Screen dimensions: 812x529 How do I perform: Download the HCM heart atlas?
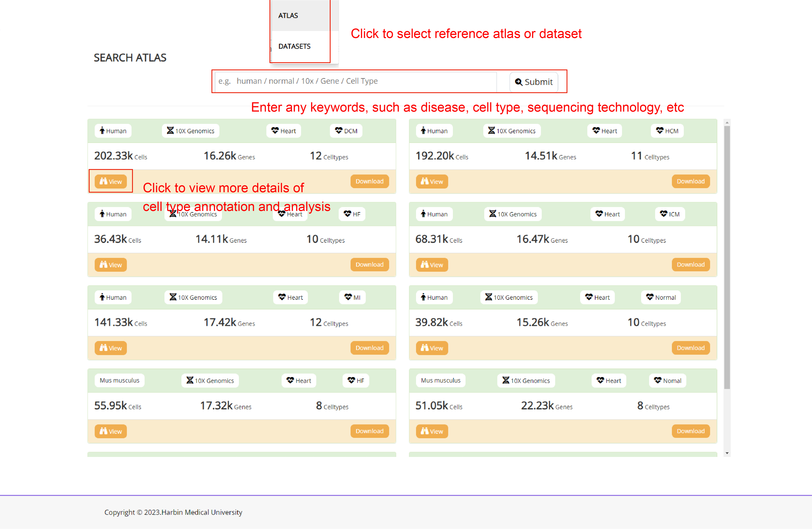click(691, 181)
